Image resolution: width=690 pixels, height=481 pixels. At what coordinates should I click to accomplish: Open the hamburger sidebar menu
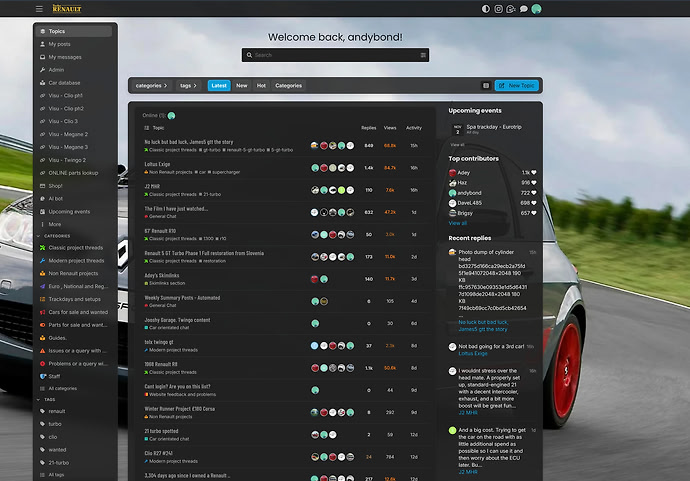coord(39,9)
